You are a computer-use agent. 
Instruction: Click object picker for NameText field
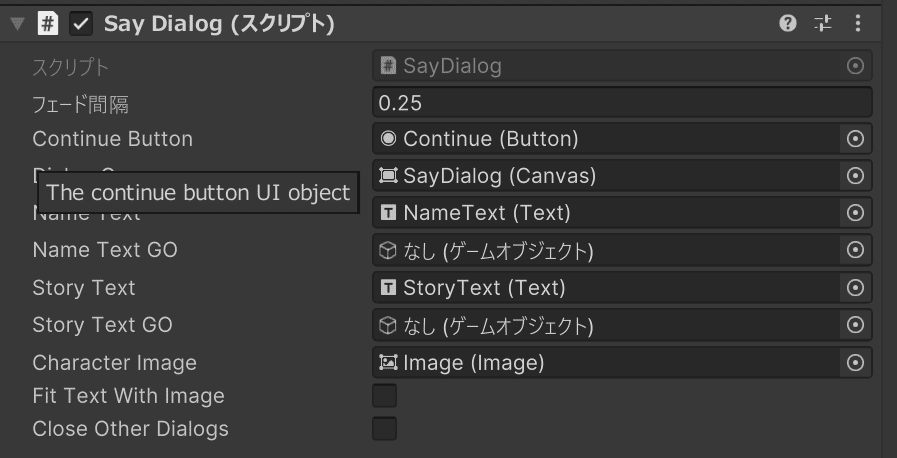click(855, 213)
